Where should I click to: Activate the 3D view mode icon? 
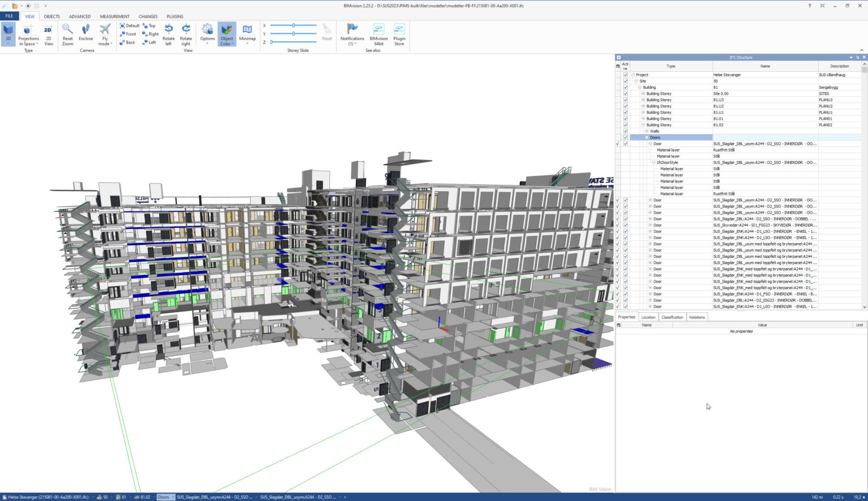7,34
